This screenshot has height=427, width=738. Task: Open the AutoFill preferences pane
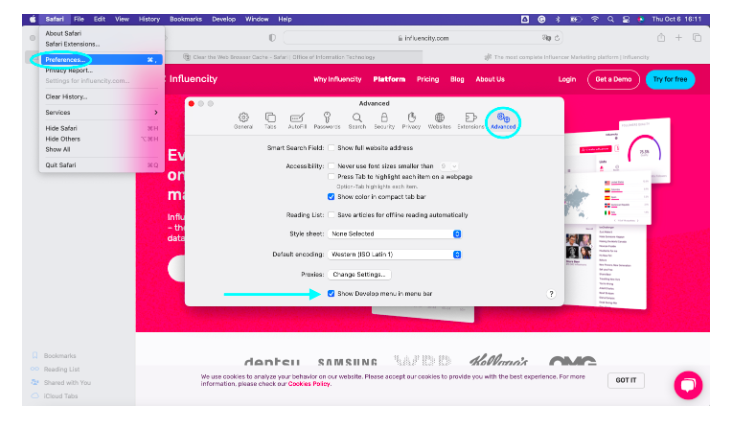pos(297,121)
